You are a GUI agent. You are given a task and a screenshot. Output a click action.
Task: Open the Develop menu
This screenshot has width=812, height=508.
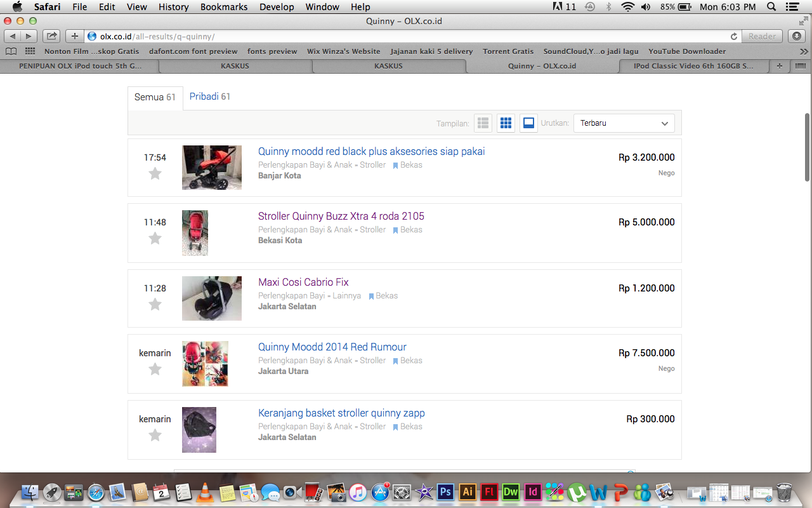coord(277,7)
